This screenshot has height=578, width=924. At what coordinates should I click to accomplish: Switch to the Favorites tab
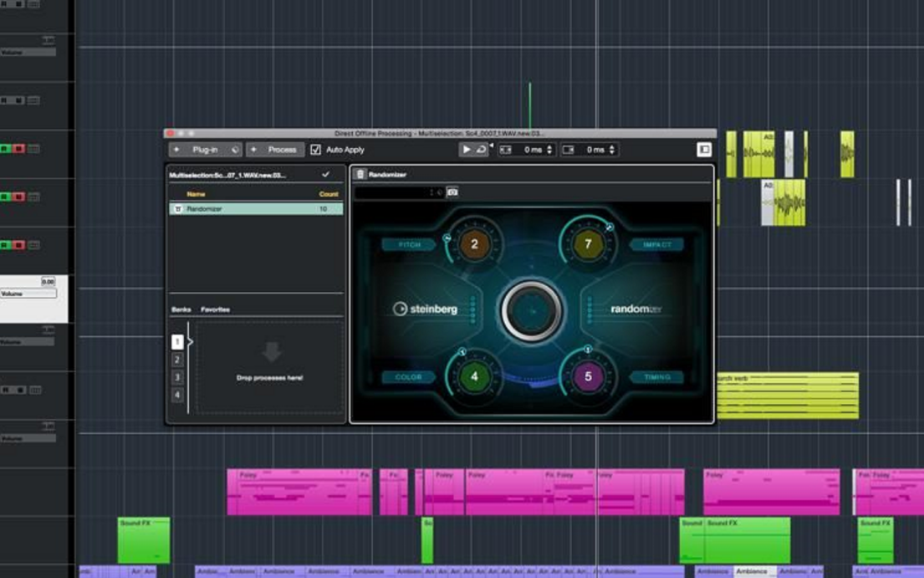coord(215,309)
